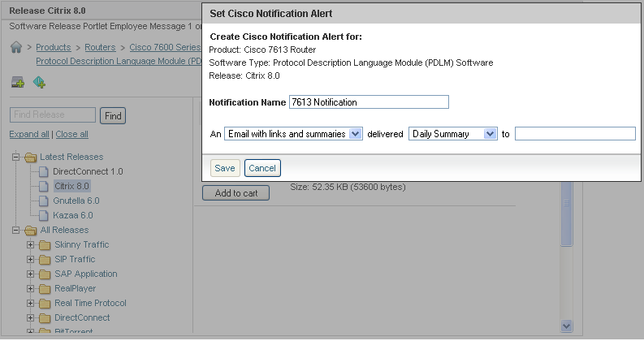644x341 pixels.
Task: Expand the SAP Application folder
Action: [x=30, y=274]
